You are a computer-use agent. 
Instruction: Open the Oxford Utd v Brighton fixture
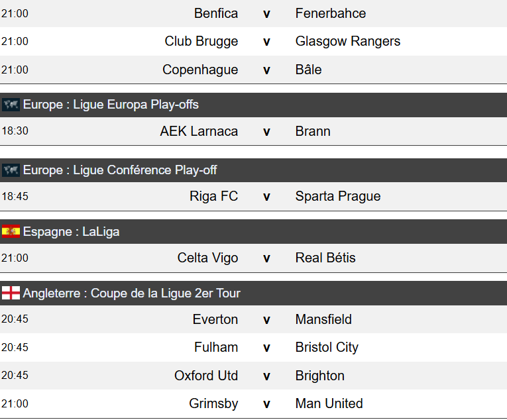(266, 376)
